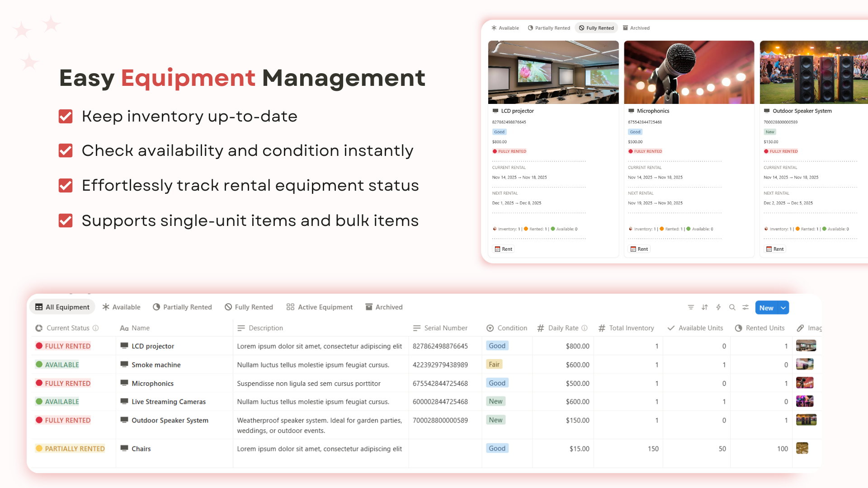868x488 pixels.
Task: Click the info icon next to Daily Rate
Action: point(585,328)
